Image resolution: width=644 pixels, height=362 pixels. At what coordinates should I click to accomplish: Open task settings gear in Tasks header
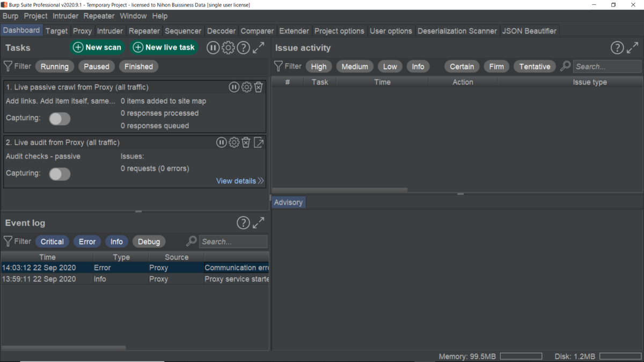click(x=228, y=48)
